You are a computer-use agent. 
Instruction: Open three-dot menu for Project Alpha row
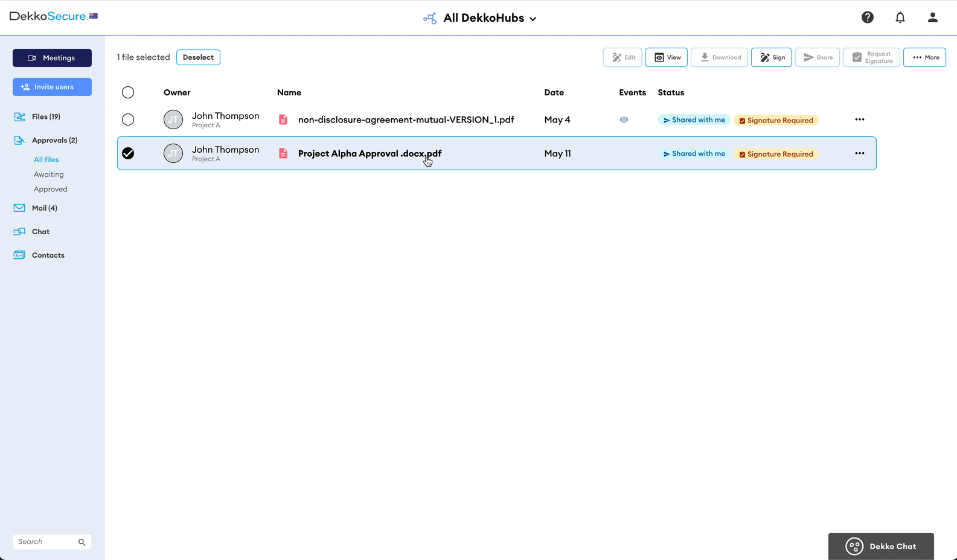coord(860,153)
